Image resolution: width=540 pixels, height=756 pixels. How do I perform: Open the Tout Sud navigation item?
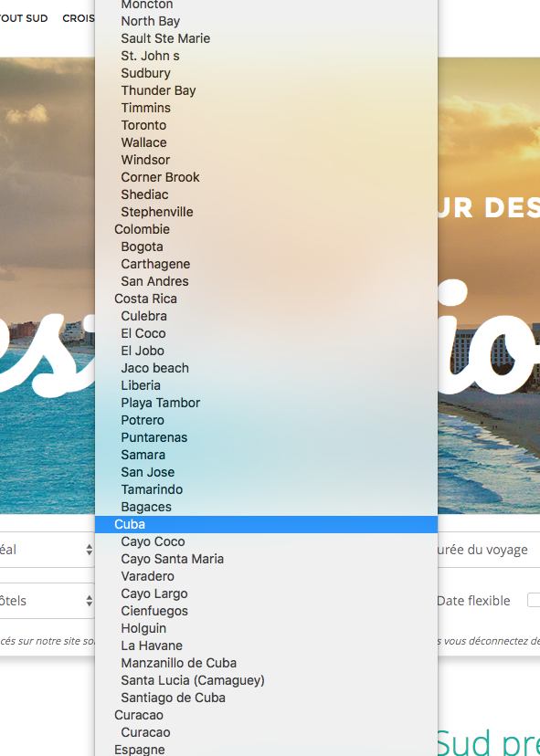[24, 18]
